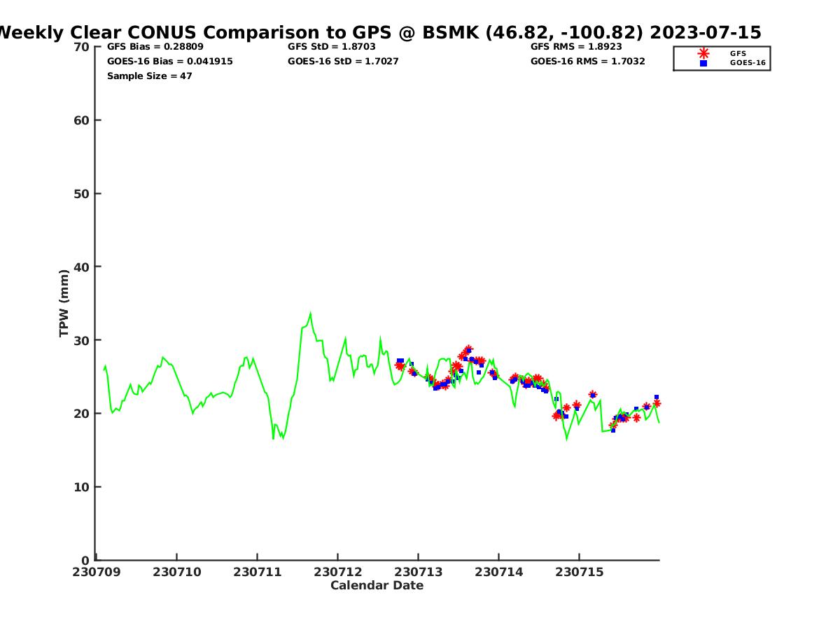Click the GFS red star legend marker

[x=703, y=53]
